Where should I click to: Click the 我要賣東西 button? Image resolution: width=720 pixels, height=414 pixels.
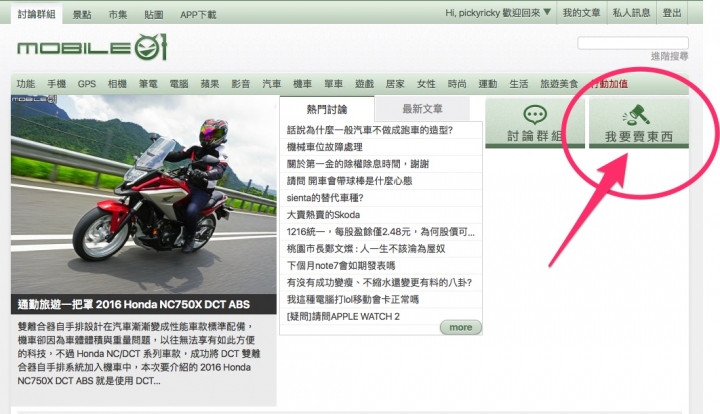pos(639,123)
